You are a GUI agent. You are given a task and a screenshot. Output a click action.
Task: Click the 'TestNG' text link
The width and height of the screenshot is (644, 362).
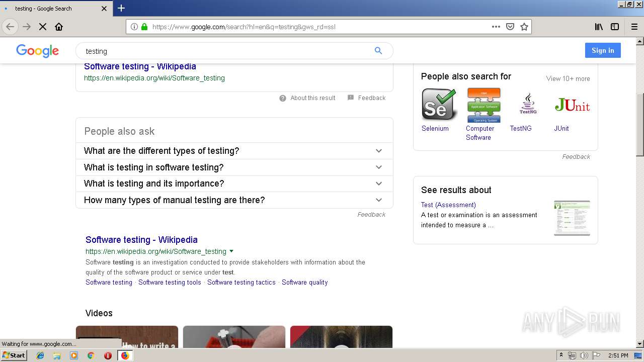pyautogui.click(x=521, y=129)
